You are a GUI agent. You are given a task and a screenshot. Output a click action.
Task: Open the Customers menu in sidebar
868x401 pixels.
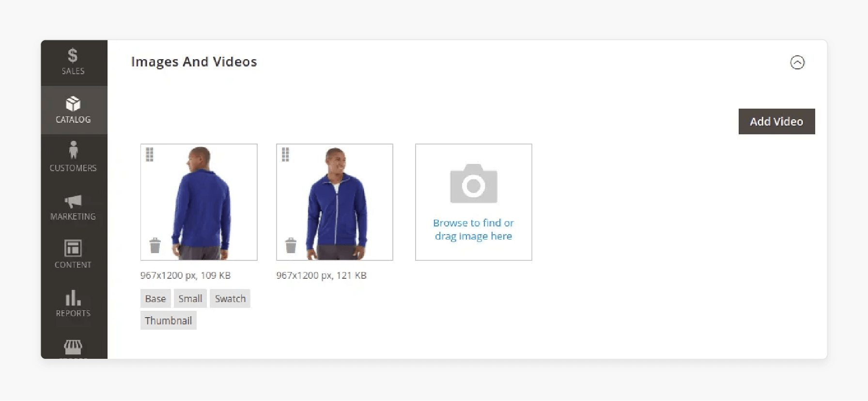coord(74,158)
